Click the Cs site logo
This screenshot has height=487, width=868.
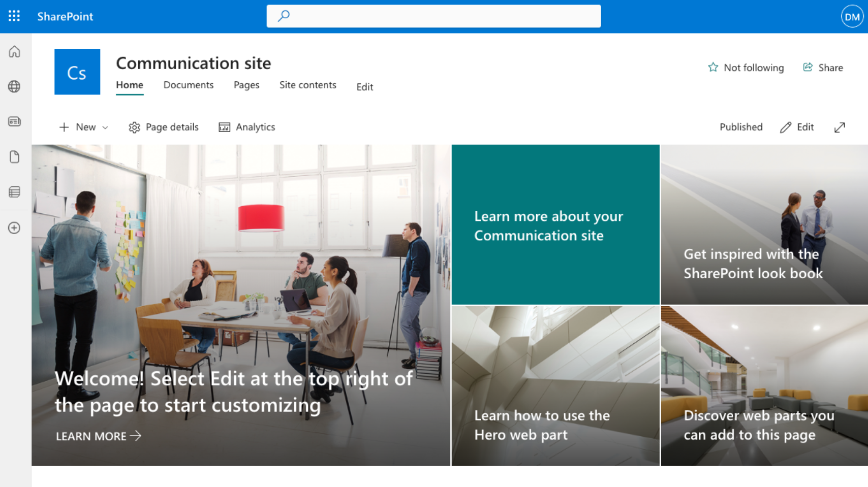[77, 72]
